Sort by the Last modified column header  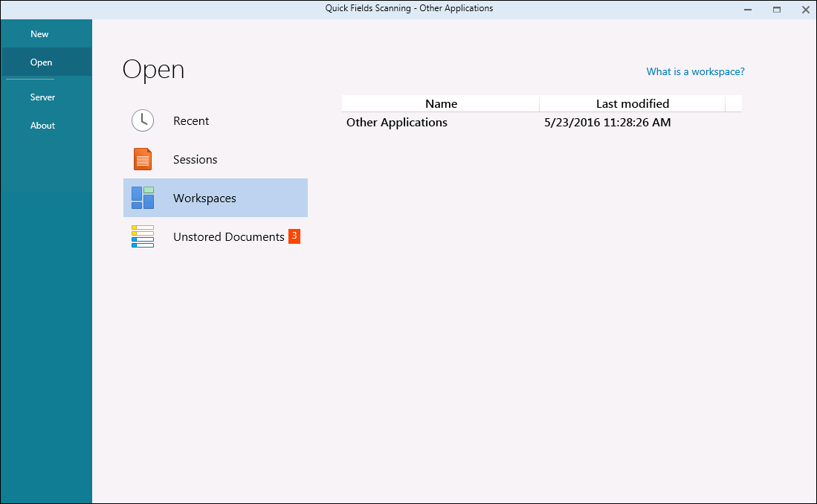click(x=632, y=104)
